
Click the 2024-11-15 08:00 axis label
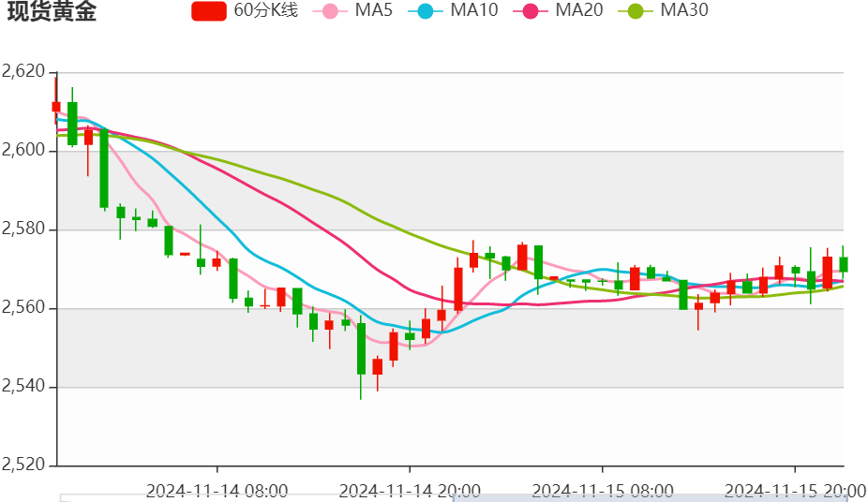[603, 491]
